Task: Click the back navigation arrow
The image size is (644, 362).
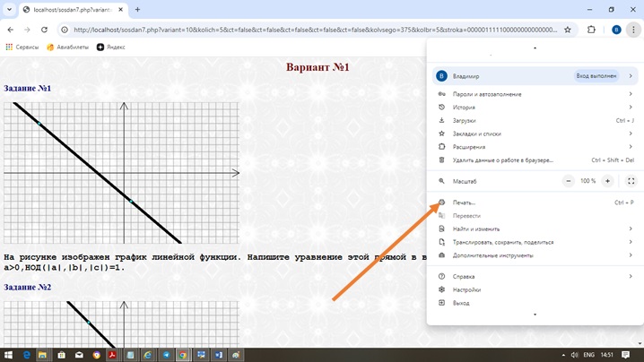Action: click(11, 30)
